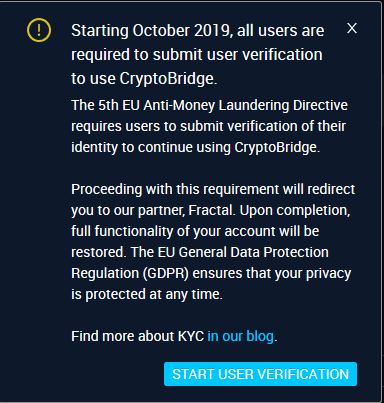Screen dimensions: 384x403
Task: Click the START USER VERIFICATION button
Action: pos(260,374)
